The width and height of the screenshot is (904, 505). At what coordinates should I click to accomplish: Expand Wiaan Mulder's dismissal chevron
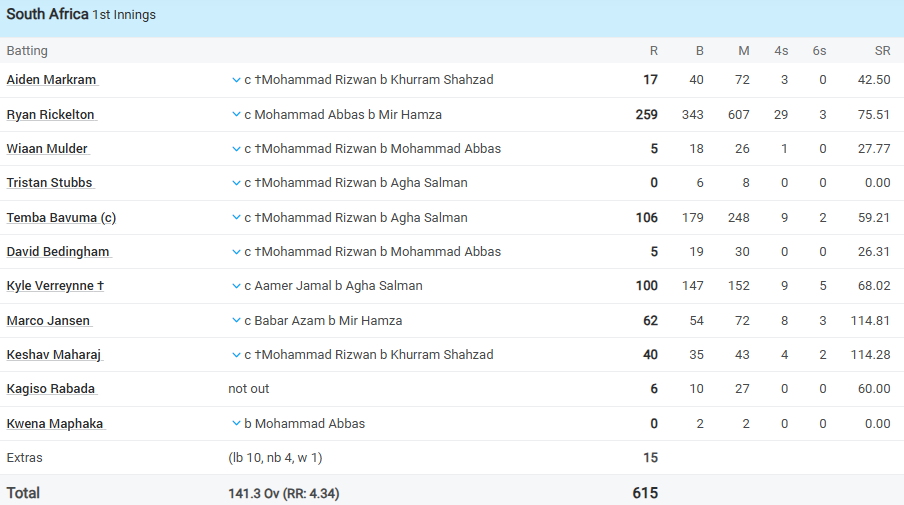(236, 149)
